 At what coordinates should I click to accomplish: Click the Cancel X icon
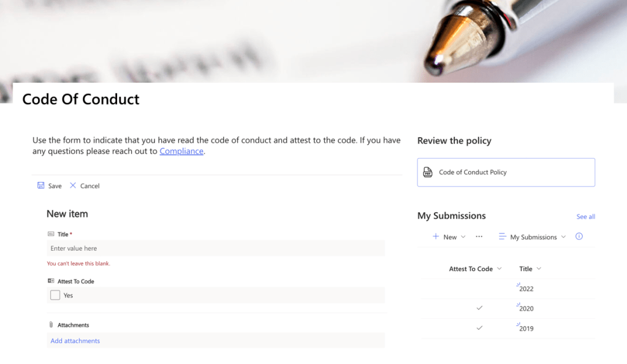point(73,186)
